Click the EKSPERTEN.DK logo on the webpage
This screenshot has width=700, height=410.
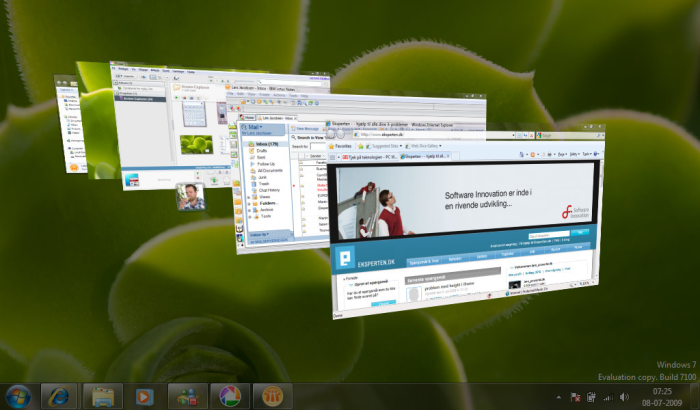coord(365,259)
